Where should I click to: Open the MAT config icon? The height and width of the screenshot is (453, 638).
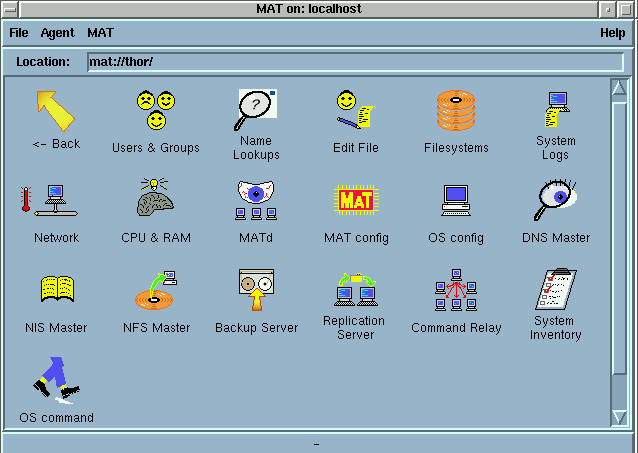(x=356, y=200)
